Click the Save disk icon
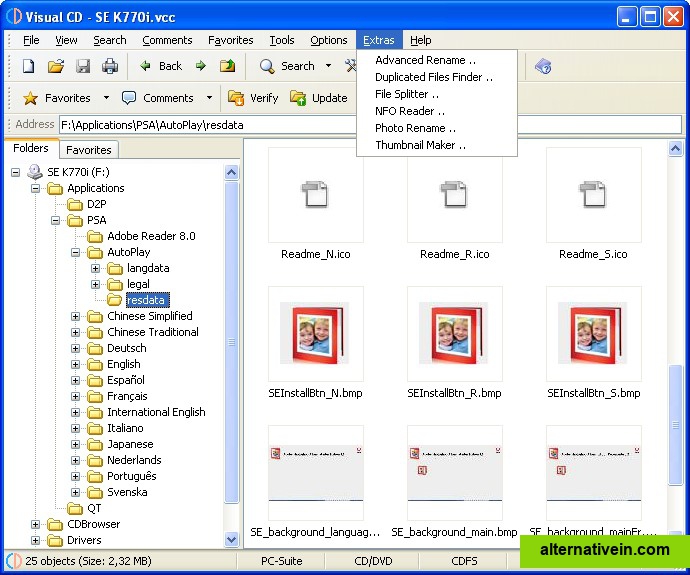690x575 pixels. pos(83,66)
